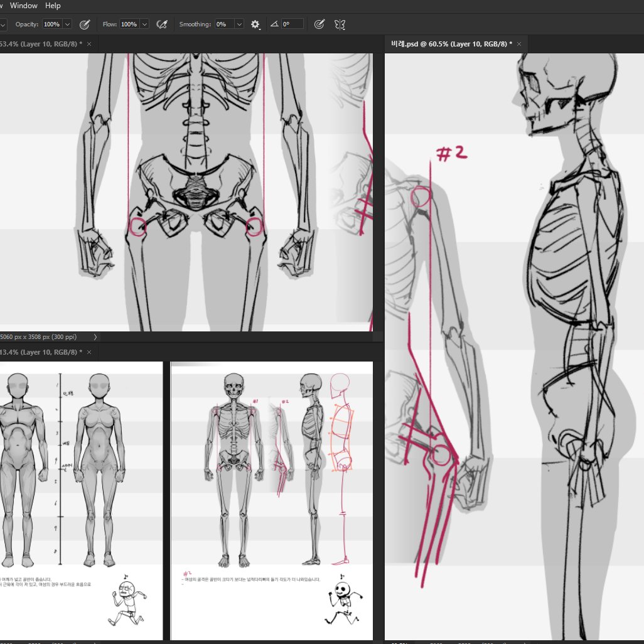This screenshot has height=644, width=644.
Task: Click the Smoothing value field
Action: tap(224, 24)
